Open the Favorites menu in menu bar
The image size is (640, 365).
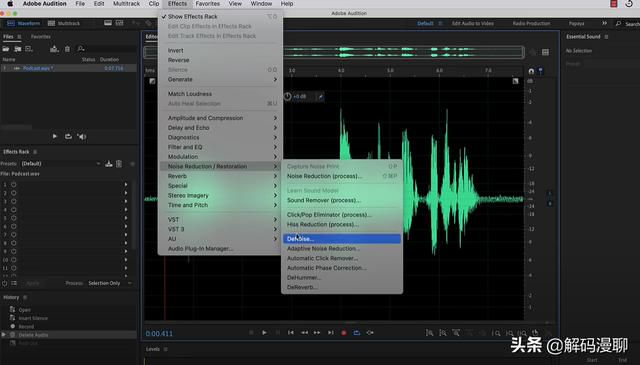(207, 4)
